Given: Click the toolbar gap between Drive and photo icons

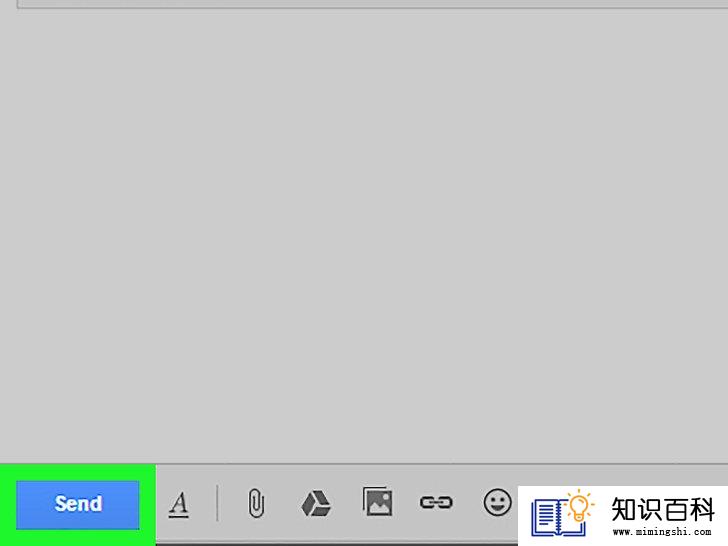Looking at the screenshot, I should point(347,503).
